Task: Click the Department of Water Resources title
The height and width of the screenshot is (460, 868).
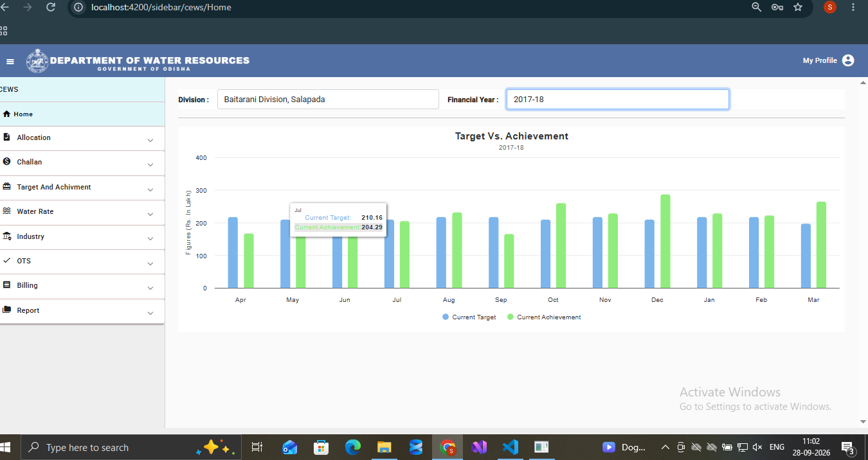Action: click(x=150, y=60)
